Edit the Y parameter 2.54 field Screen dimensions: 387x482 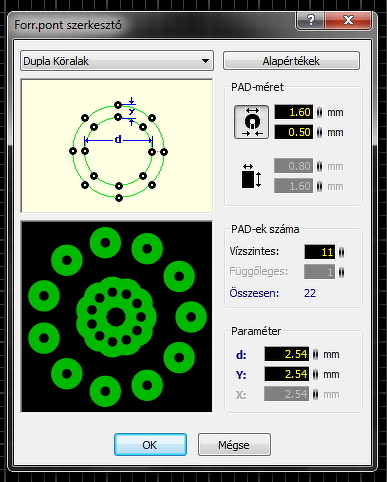287,374
